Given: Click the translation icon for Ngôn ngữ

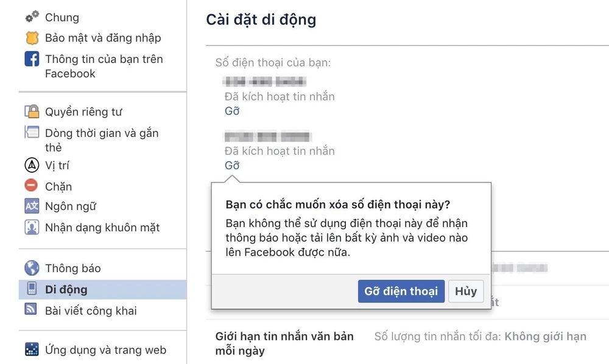Looking at the screenshot, I should [x=32, y=206].
